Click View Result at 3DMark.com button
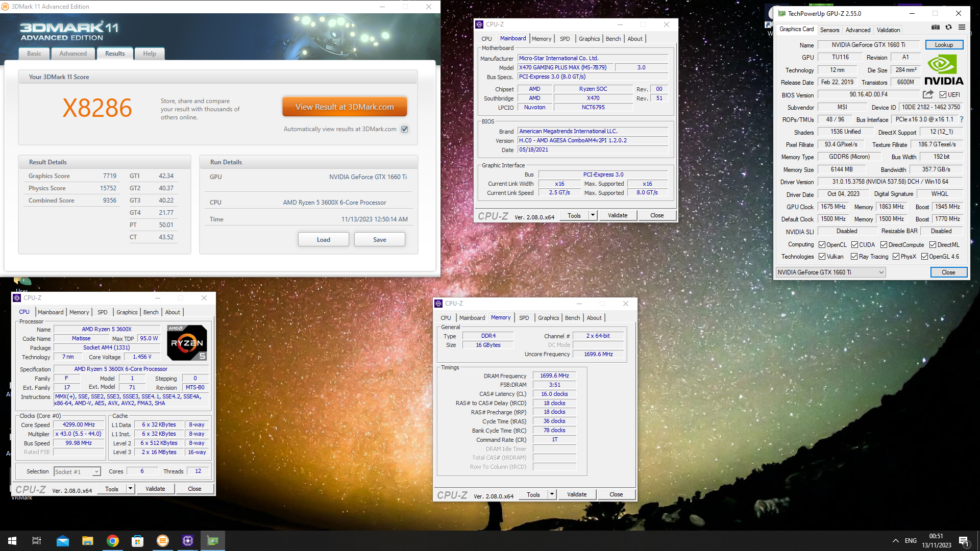Screen dimensions: 980x551 tap(345, 107)
